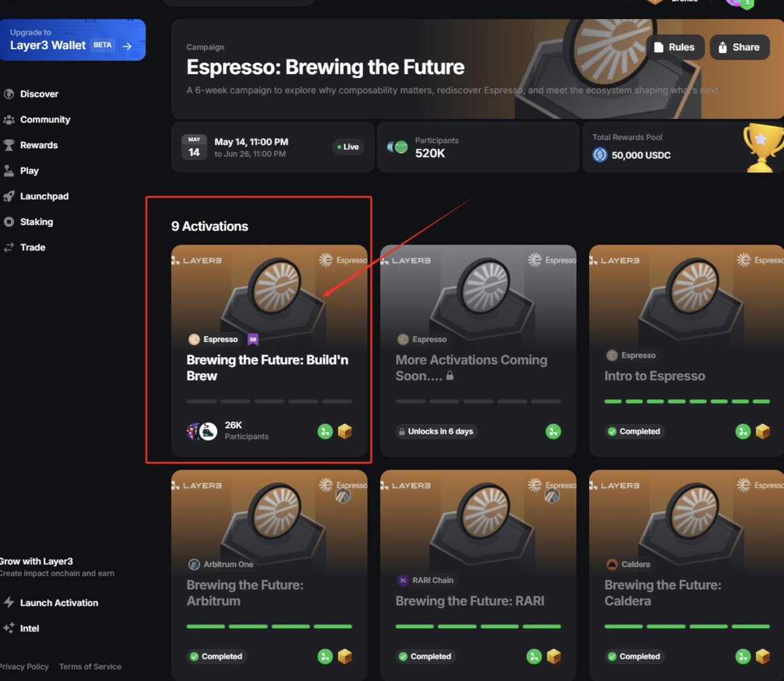The height and width of the screenshot is (681, 784).
Task: Click the Rules document icon
Action: [x=658, y=47]
